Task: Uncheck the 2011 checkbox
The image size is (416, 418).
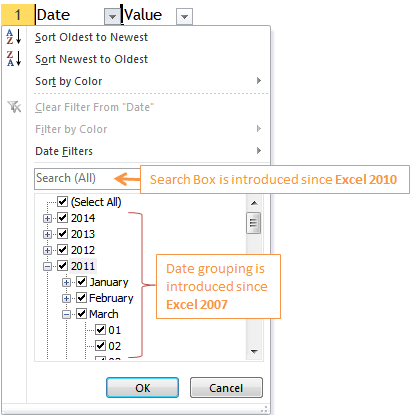Action: point(62,266)
